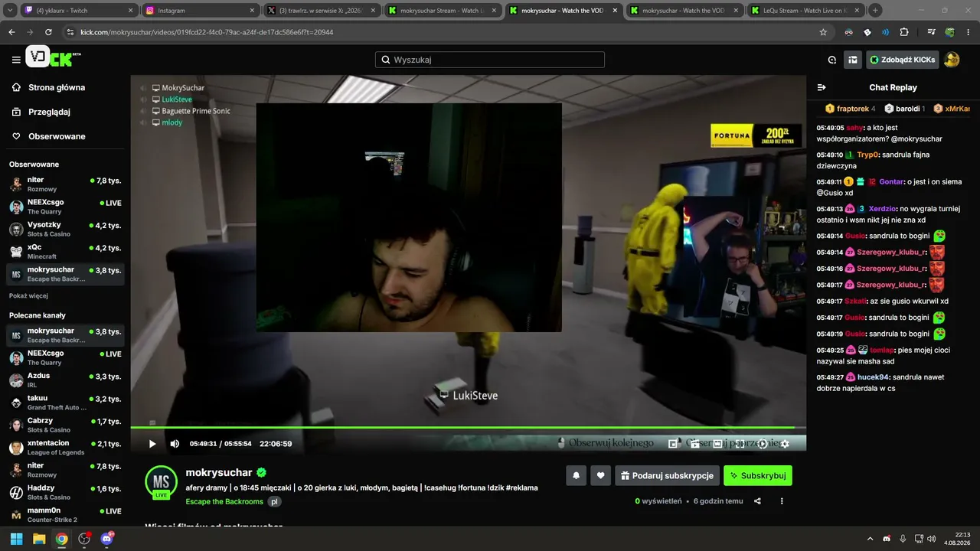Screen dimensions: 980x551
Task: Click the Subskrybuj button
Action: (x=758, y=475)
